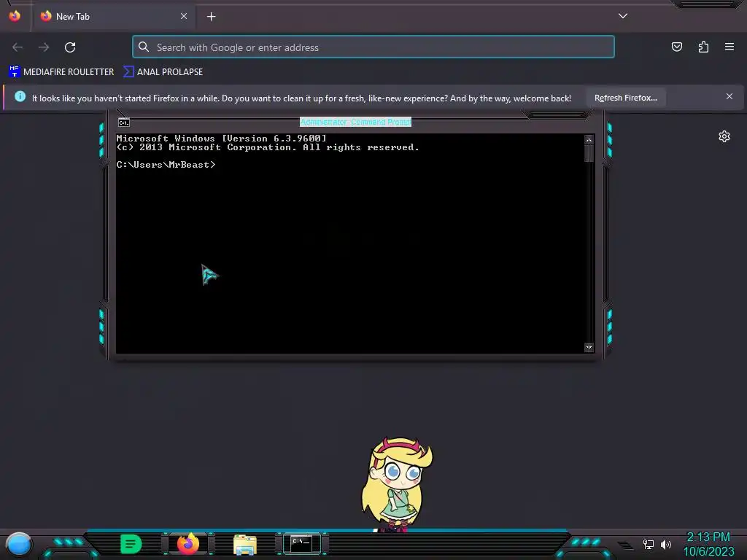747x560 pixels.
Task: Open Save to Pocket icon
Action: [676, 47]
